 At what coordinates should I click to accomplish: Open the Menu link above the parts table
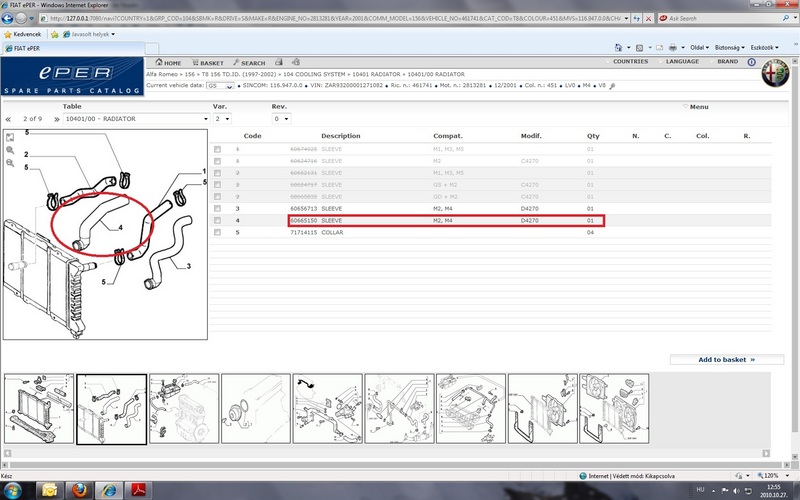pyautogui.click(x=696, y=107)
